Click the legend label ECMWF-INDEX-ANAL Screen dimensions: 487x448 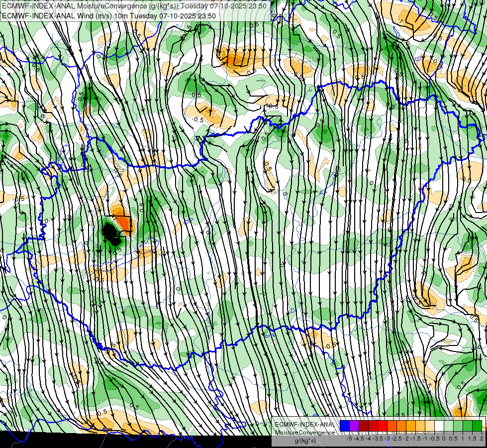coord(305,425)
